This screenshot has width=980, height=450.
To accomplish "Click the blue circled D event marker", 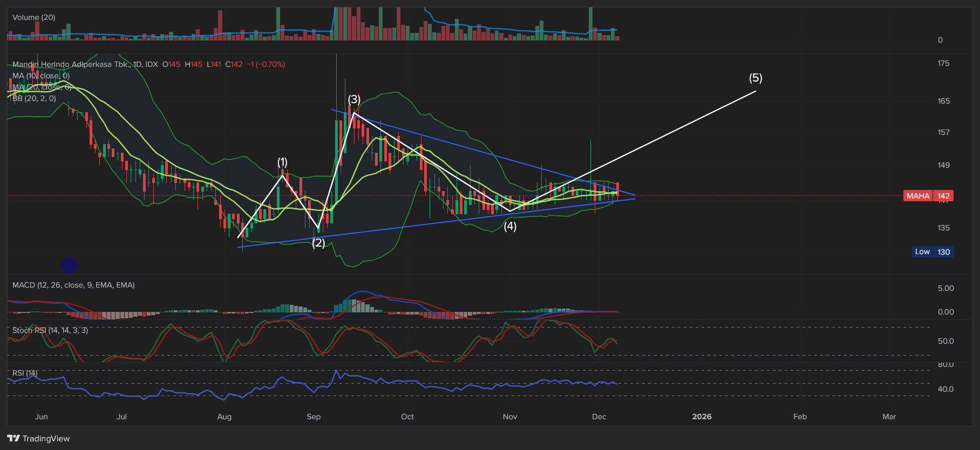I will (x=69, y=265).
